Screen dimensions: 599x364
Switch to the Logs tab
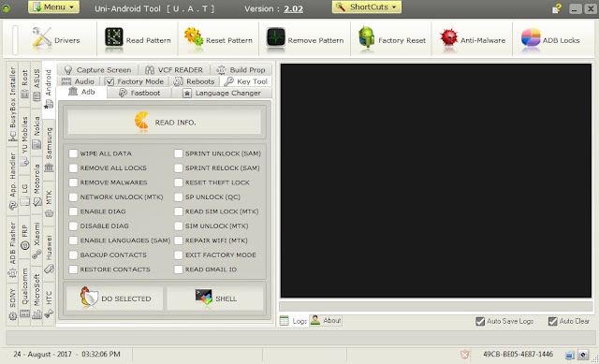[x=294, y=321]
